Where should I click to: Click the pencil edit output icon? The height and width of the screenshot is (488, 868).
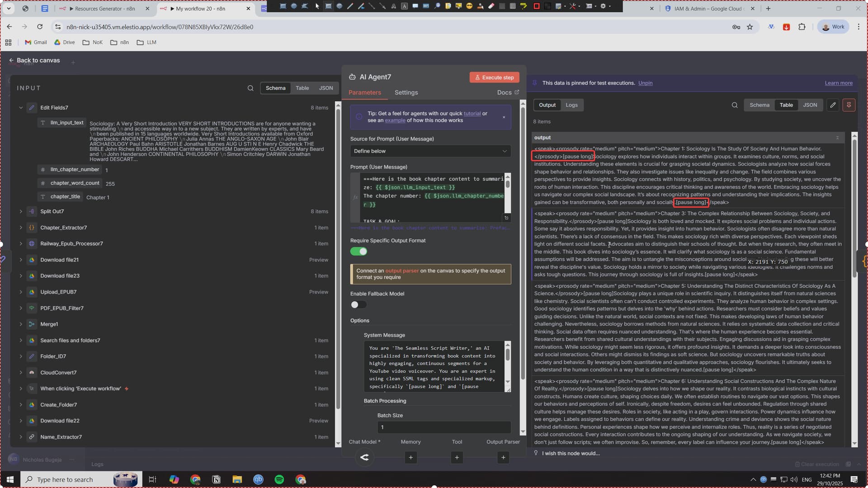click(833, 105)
